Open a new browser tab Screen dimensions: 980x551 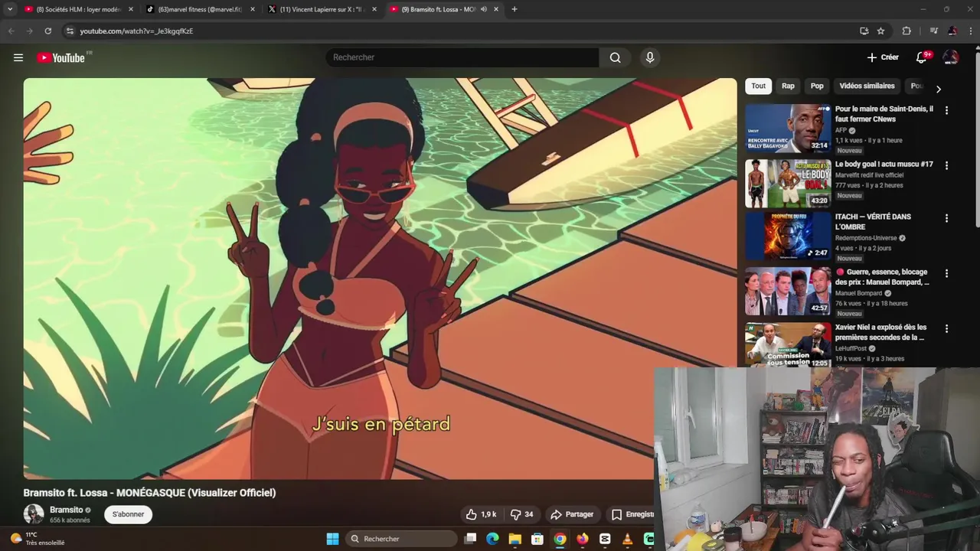[x=514, y=9]
